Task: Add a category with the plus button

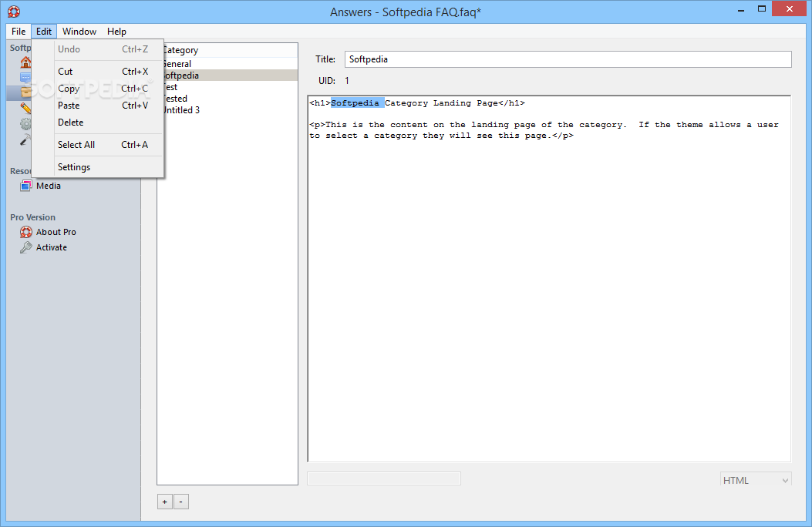Action: (165, 502)
